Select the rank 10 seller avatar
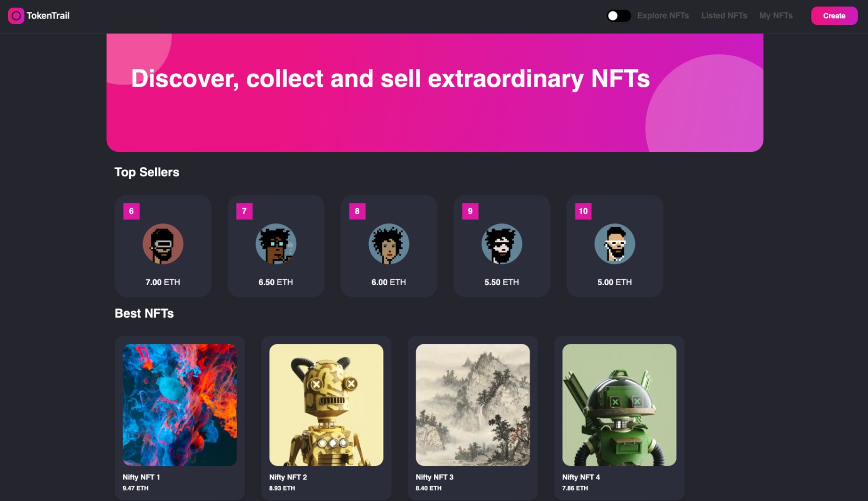This screenshot has height=501, width=868. 615,244
